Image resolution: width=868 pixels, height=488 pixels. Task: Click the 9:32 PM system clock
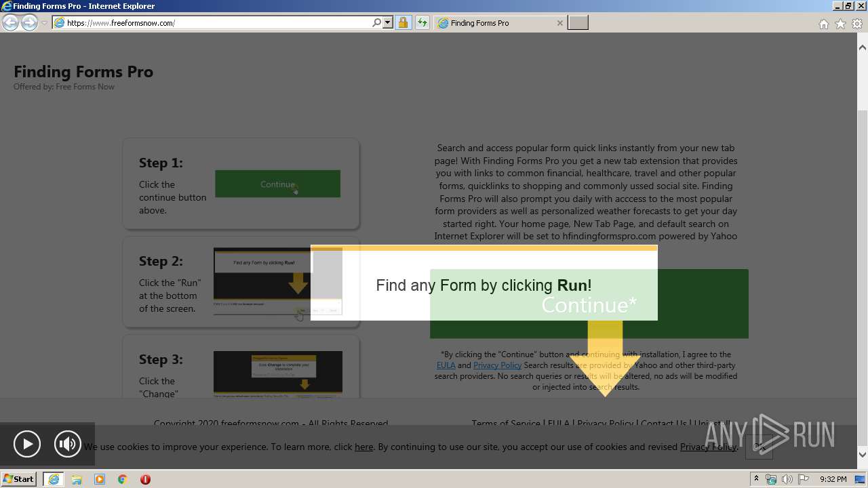pyautogui.click(x=833, y=479)
